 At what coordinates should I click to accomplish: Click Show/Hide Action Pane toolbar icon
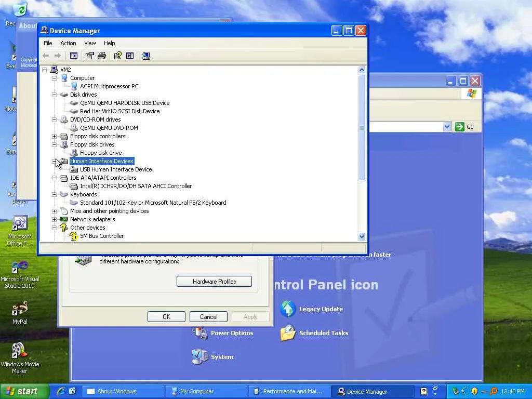pos(130,56)
